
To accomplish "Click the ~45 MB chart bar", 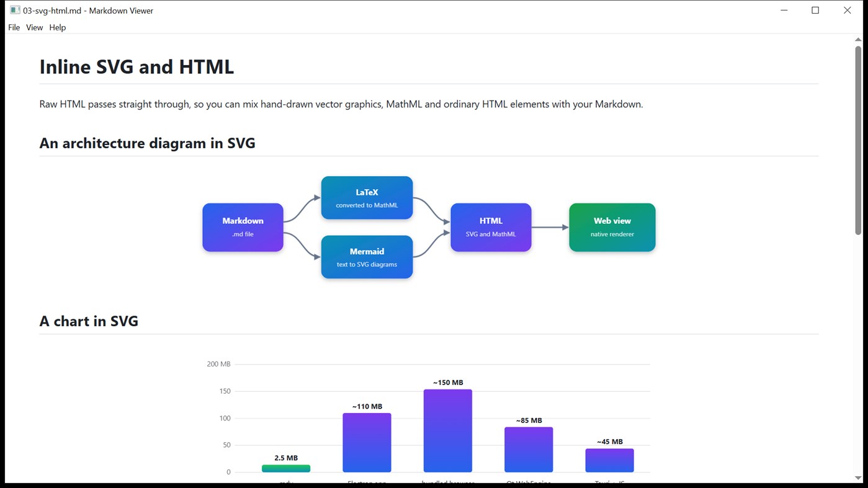I will (x=609, y=461).
